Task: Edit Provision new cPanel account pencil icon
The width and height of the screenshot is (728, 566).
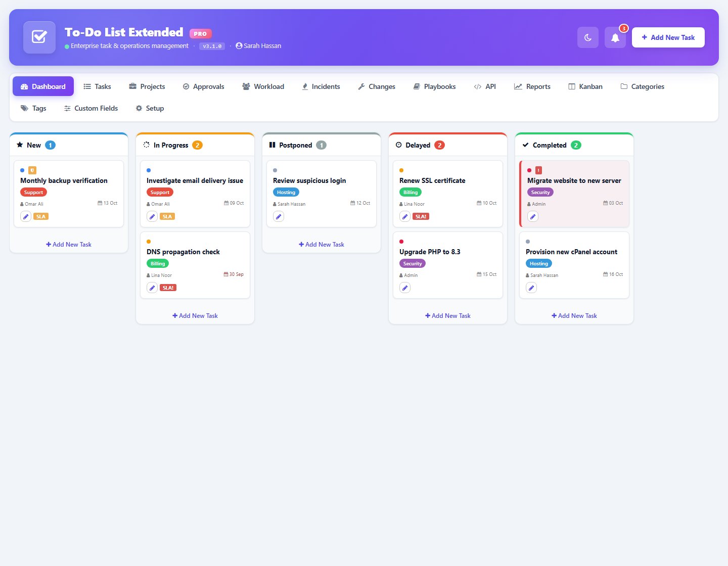Action: [x=531, y=288]
